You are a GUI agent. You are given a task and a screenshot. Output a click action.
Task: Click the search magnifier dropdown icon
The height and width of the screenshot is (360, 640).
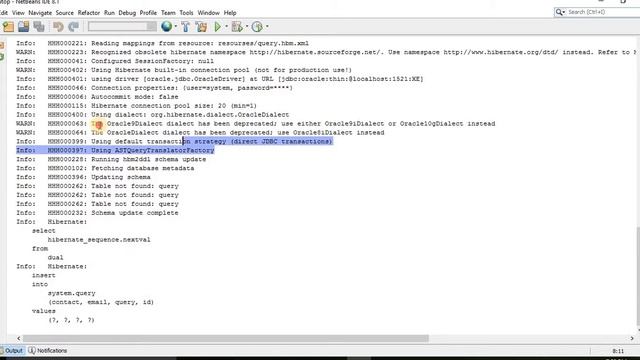(x=560, y=12)
